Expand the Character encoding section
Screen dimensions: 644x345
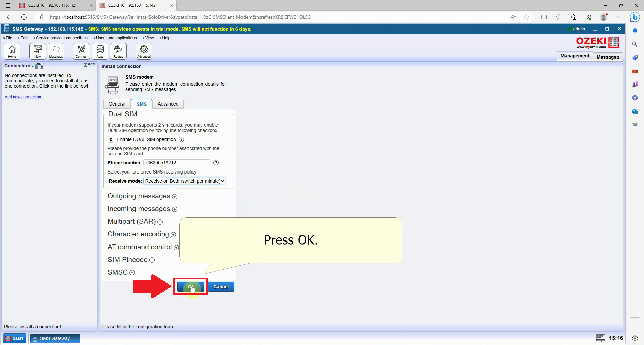(173, 235)
